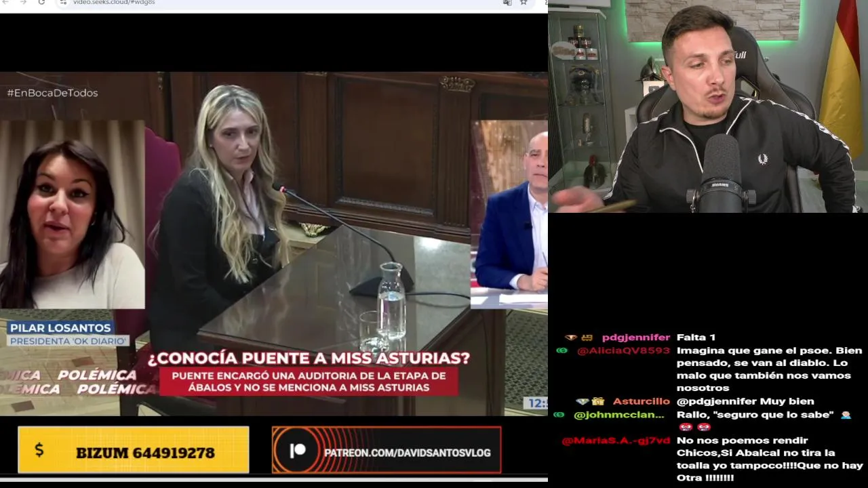868x488 pixels.
Task: Click the dollar sign on Bizum banner
Action: tap(39, 450)
